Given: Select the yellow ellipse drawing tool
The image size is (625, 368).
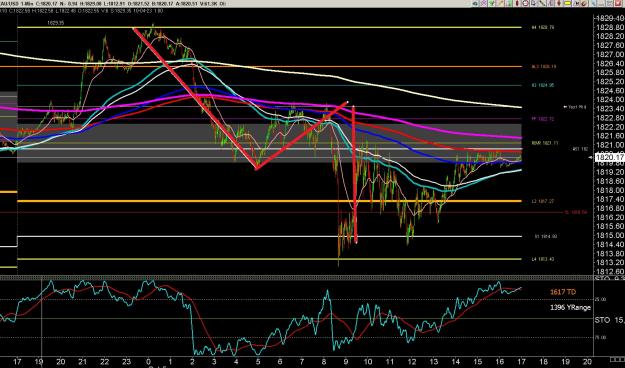Looking at the screenshot, I should pos(567,3).
